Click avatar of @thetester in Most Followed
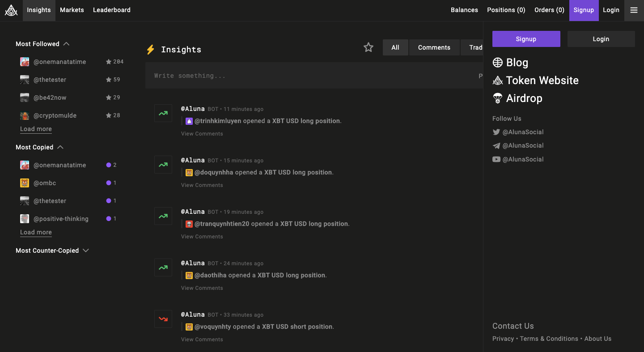This screenshot has width=644, height=352. [x=25, y=80]
